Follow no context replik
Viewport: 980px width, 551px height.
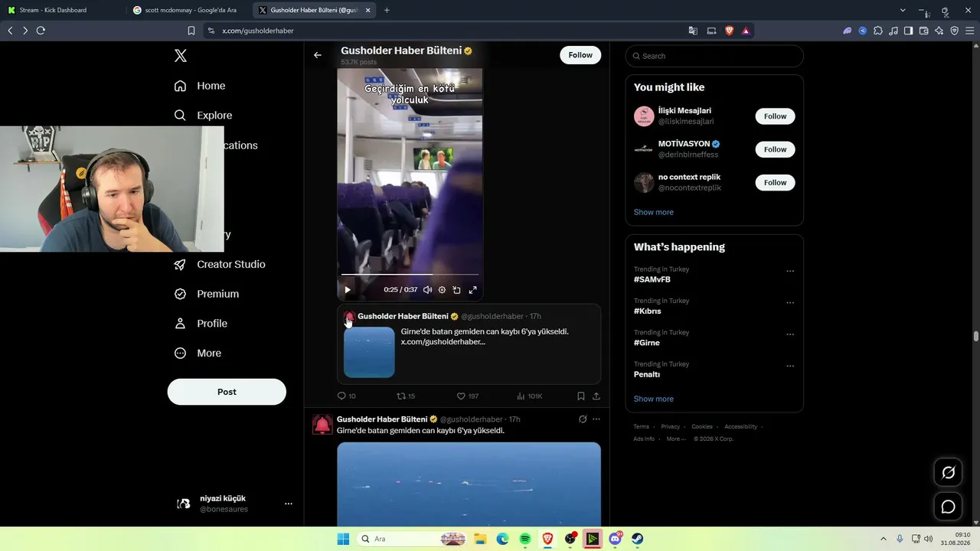coord(775,182)
